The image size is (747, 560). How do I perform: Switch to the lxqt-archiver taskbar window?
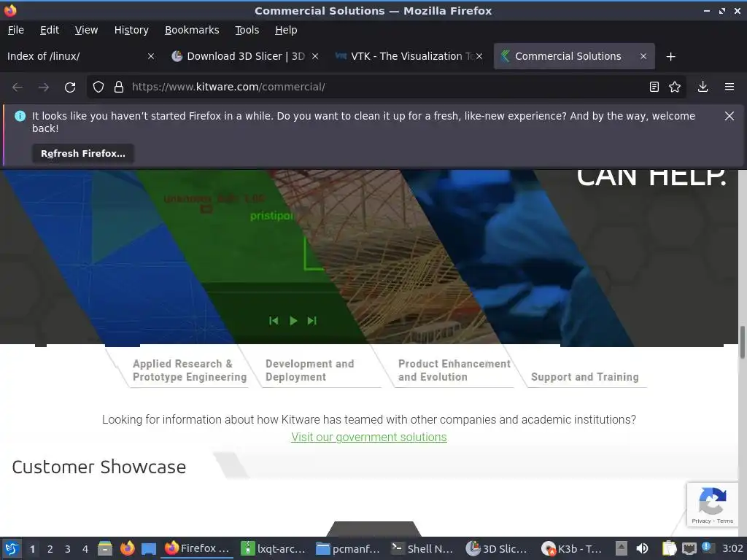[274, 548]
